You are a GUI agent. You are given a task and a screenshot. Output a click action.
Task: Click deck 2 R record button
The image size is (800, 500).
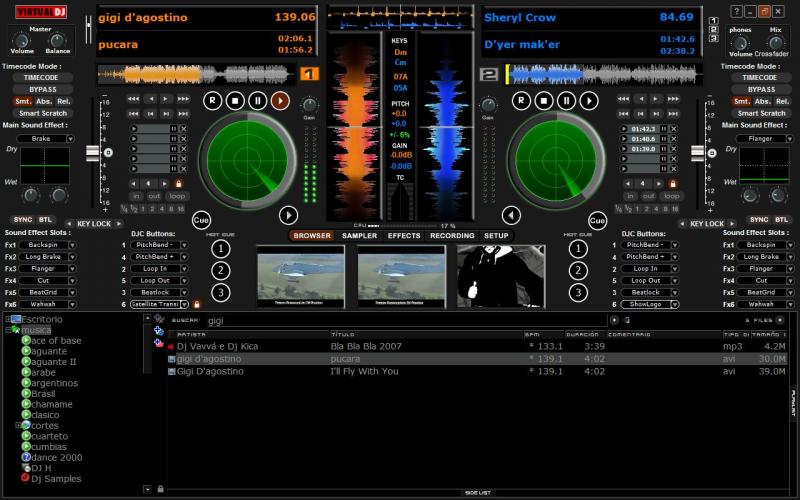click(x=521, y=101)
